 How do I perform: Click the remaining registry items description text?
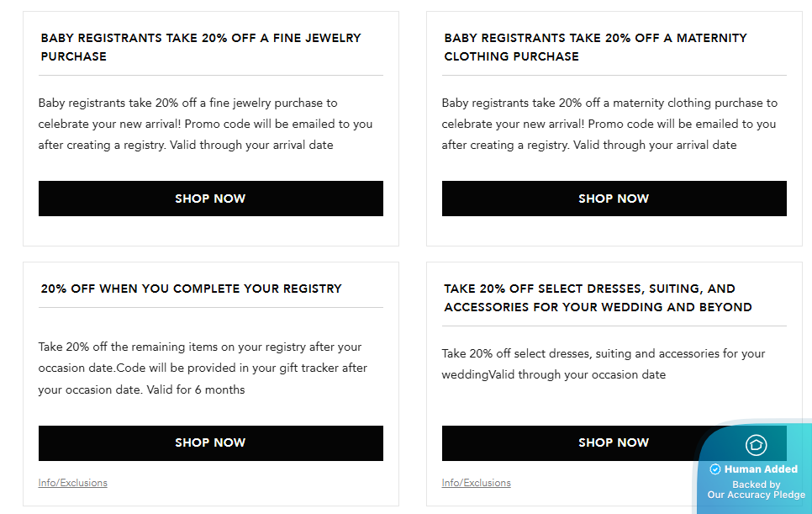coord(203,368)
